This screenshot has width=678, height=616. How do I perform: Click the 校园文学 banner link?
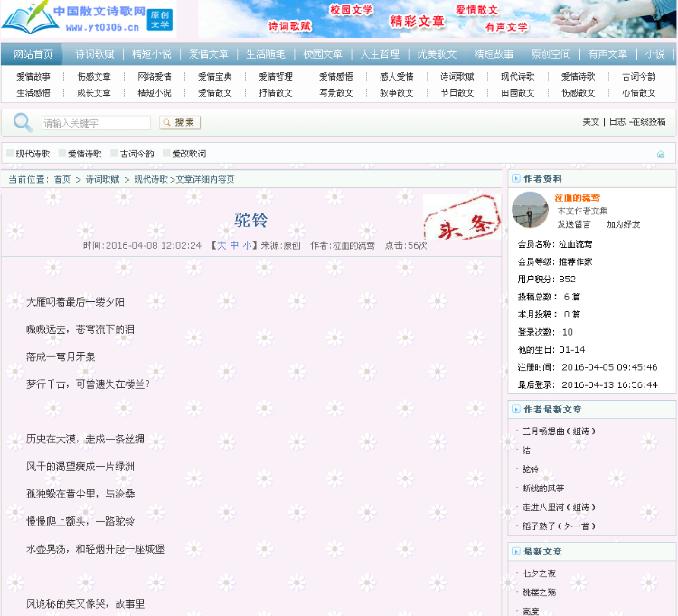click(x=351, y=10)
